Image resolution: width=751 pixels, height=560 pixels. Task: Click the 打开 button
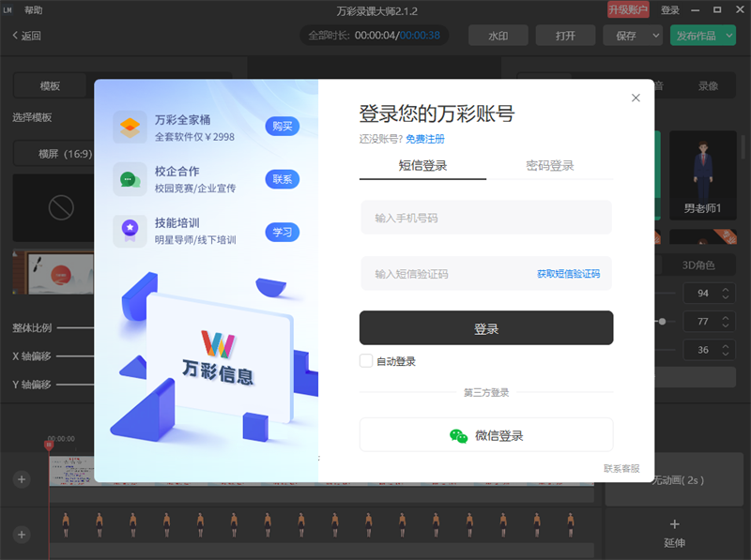566,36
